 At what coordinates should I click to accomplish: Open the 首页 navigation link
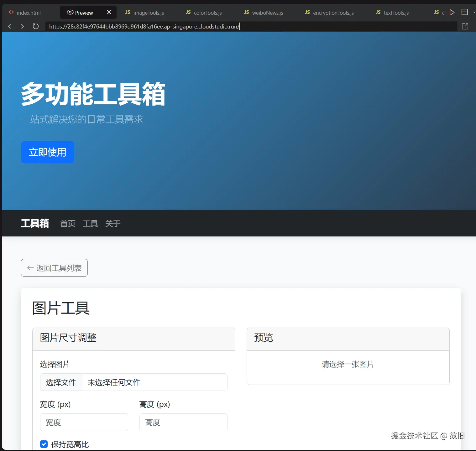[x=68, y=224]
